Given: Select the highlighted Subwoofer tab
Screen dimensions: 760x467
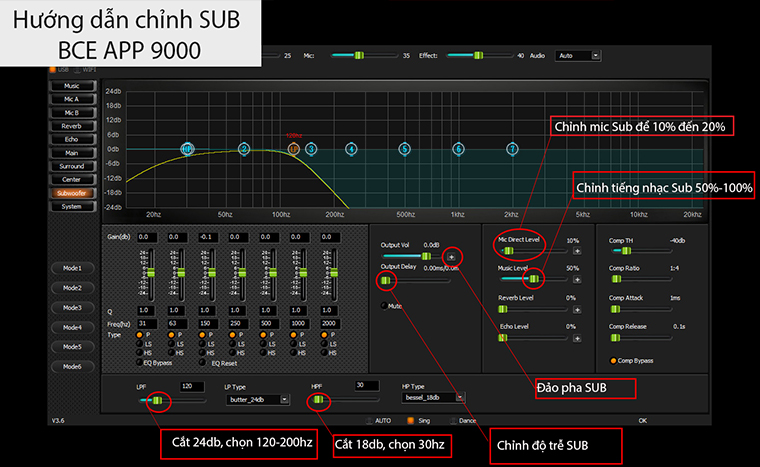Looking at the screenshot, I should click(72, 193).
